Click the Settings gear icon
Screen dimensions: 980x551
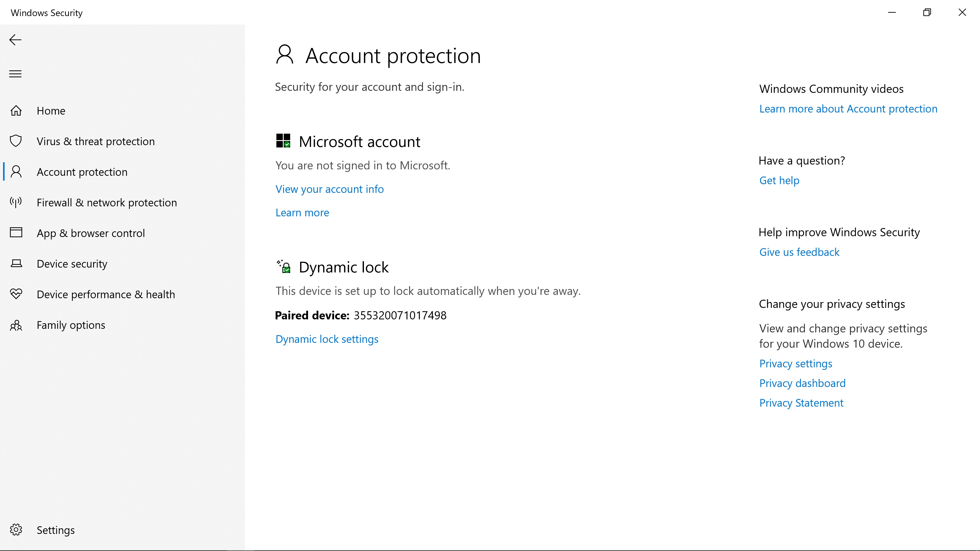(x=16, y=530)
